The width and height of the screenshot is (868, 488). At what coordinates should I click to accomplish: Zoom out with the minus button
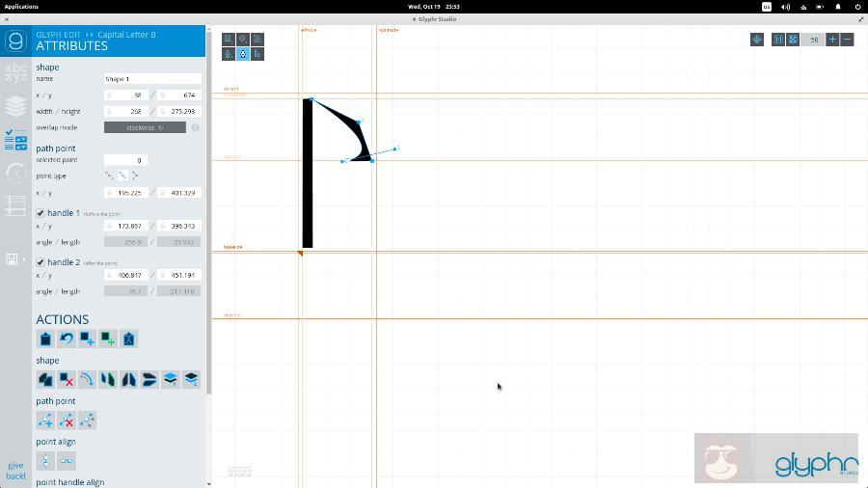[x=847, y=40]
